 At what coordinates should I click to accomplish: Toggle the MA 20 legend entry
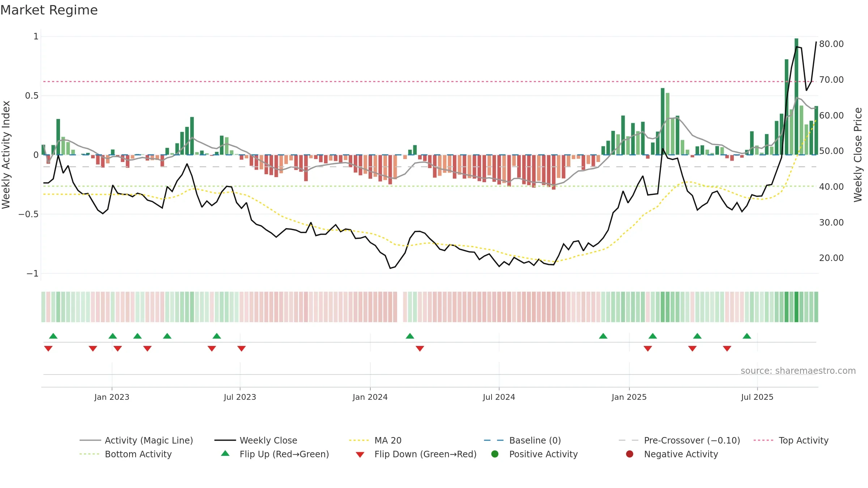click(x=375, y=440)
